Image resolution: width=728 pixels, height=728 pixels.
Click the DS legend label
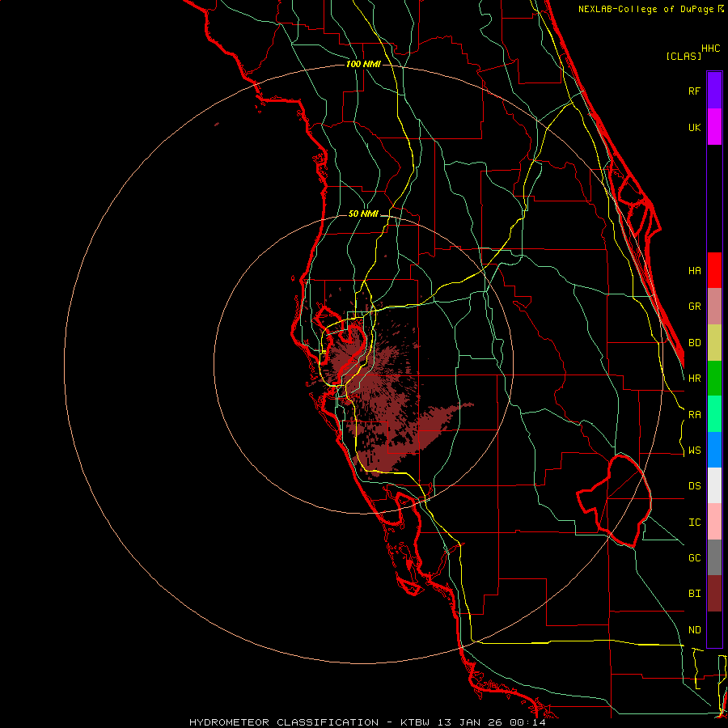click(694, 486)
